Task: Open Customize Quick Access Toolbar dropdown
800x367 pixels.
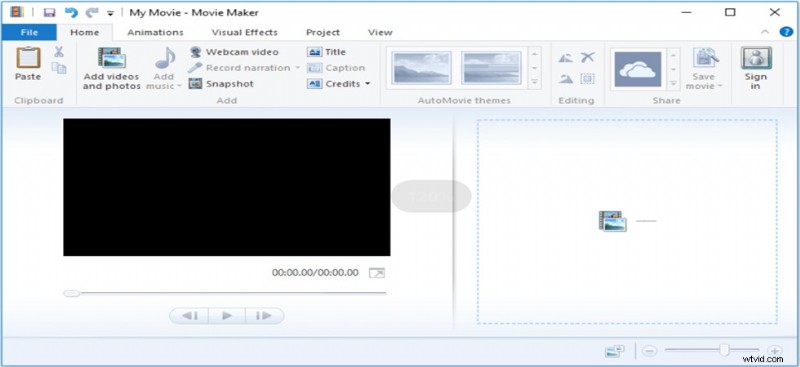Action: click(x=110, y=13)
